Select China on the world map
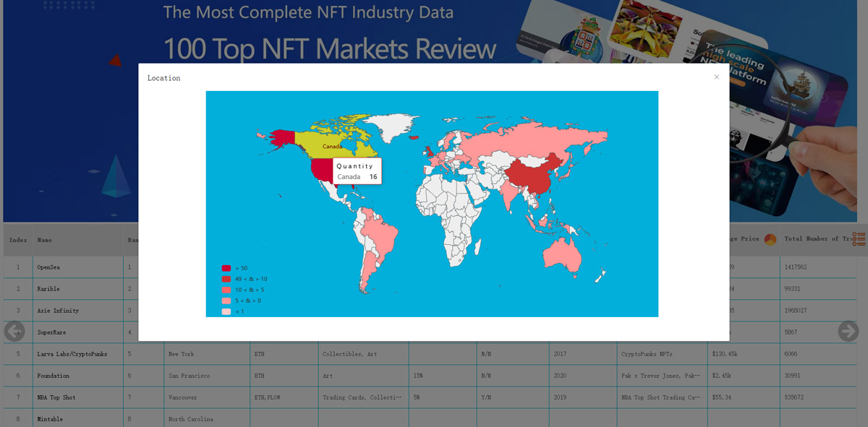This screenshot has width=868, height=427. click(532, 177)
